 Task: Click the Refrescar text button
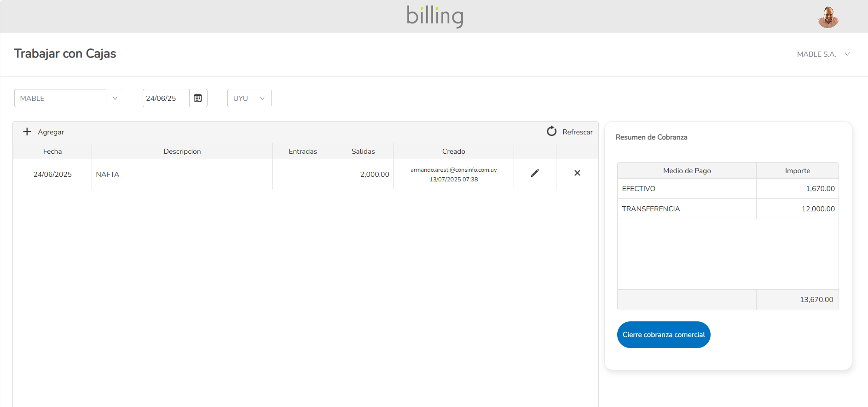(x=577, y=132)
